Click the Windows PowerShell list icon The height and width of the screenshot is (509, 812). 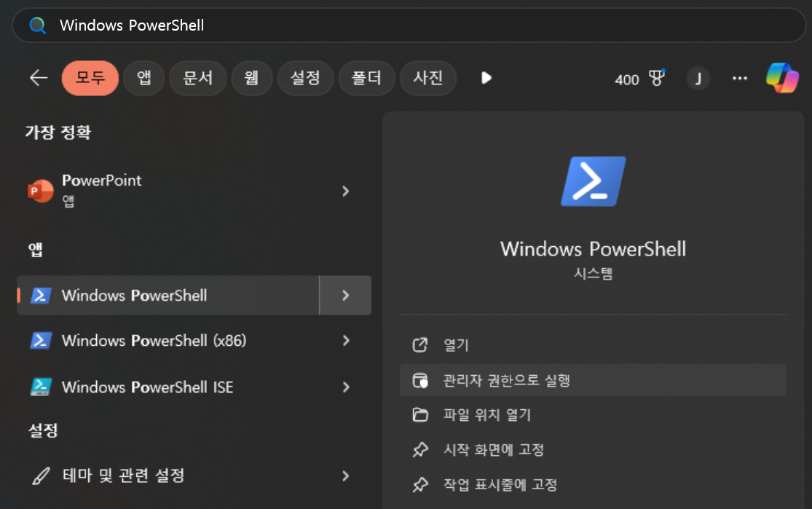(x=41, y=295)
